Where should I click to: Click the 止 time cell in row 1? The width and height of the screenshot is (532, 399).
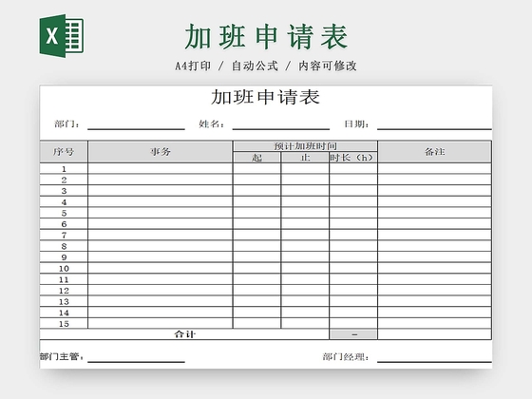(305, 169)
